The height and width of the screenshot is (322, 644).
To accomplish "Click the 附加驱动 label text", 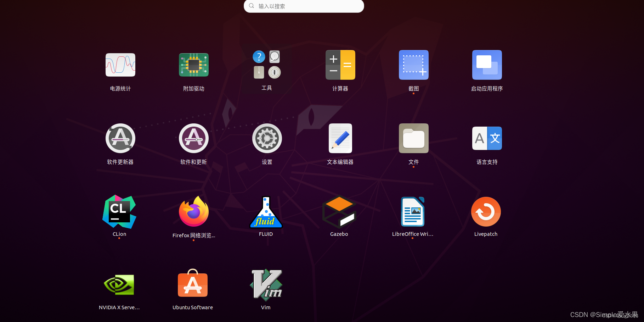I will pyautogui.click(x=193, y=89).
